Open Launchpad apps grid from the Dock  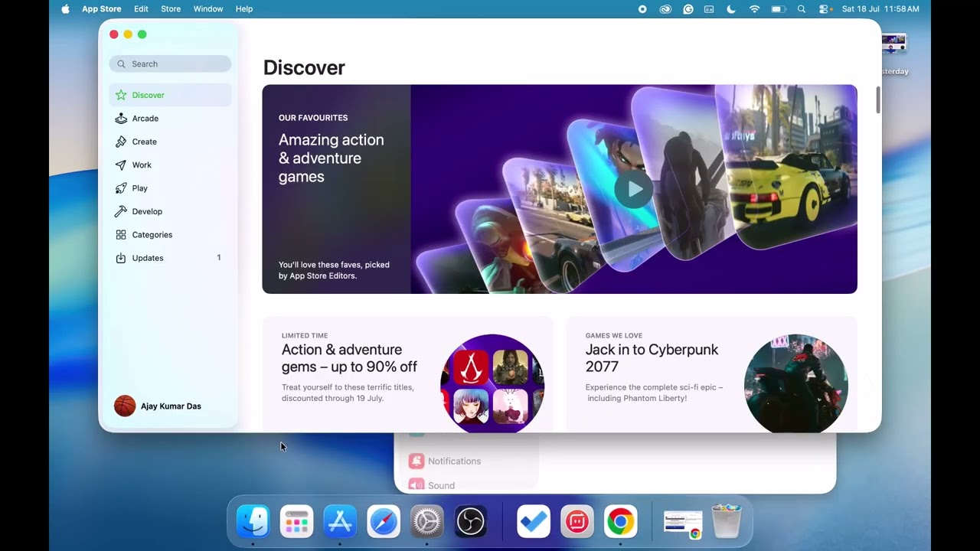point(296,522)
